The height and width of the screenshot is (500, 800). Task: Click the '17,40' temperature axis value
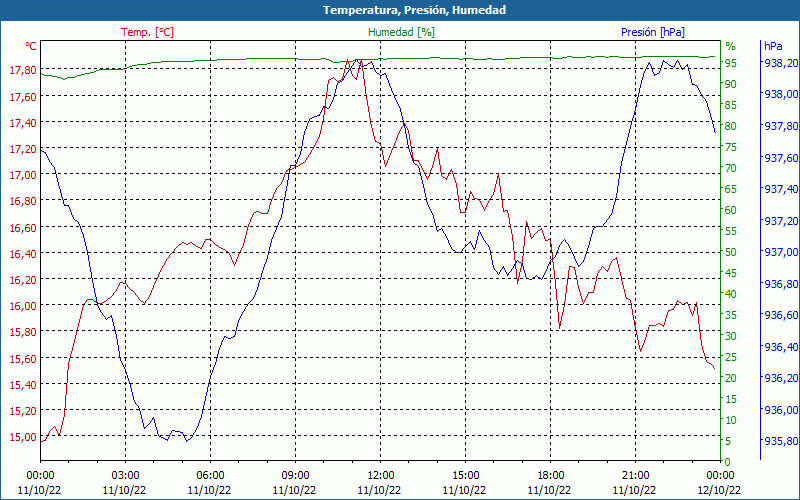[x=23, y=122]
